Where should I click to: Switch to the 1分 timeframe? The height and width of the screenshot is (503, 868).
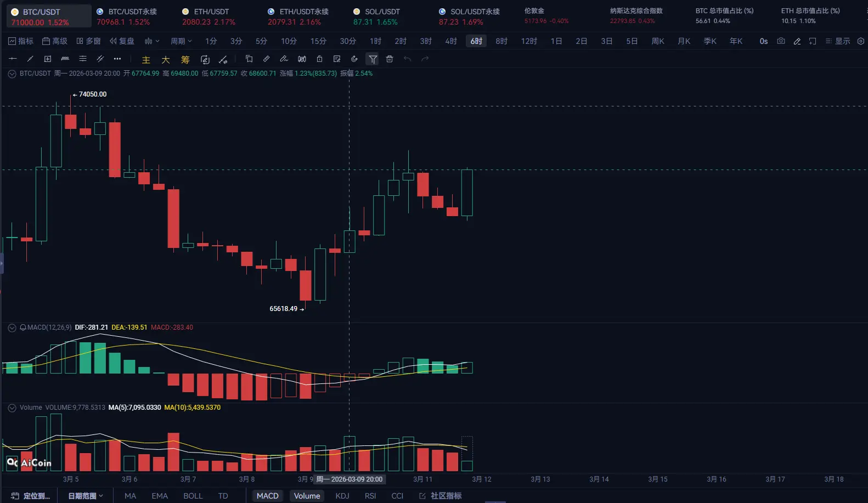211,41
